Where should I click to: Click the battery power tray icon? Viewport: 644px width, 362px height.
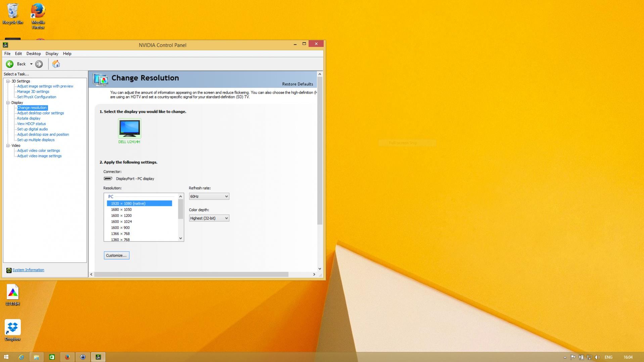point(581,357)
